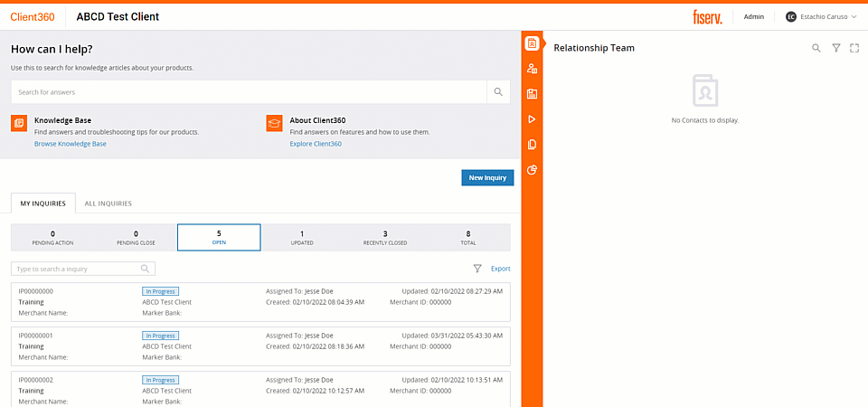The image size is (868, 407).
Task: Open the Admin link in header
Action: tap(753, 16)
